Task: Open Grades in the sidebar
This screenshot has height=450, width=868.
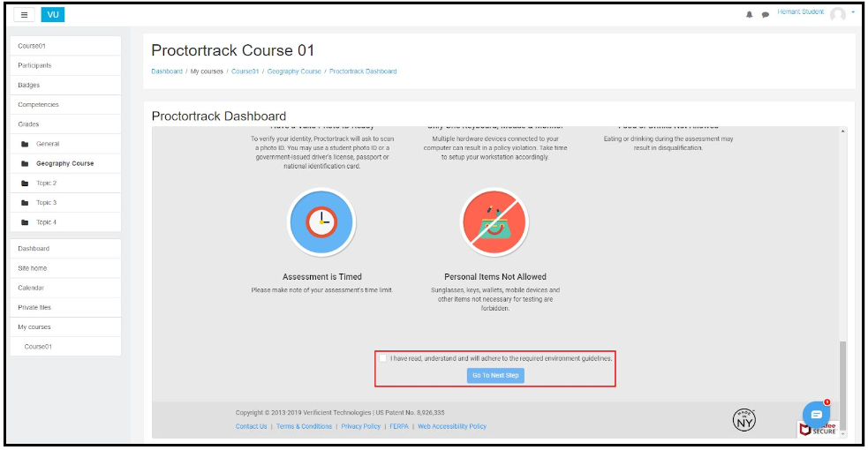Action: [x=65, y=124]
